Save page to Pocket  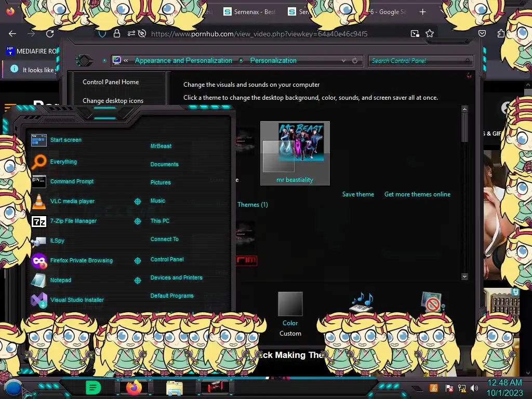coord(482,33)
